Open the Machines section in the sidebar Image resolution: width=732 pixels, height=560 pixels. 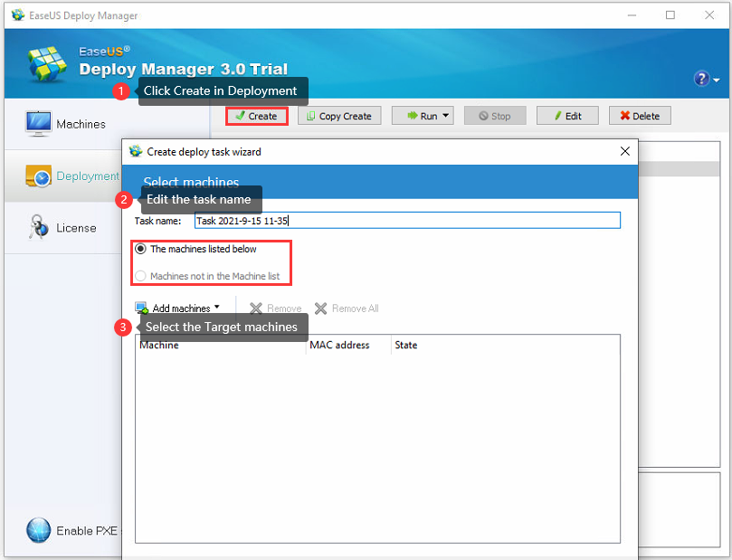[65, 124]
